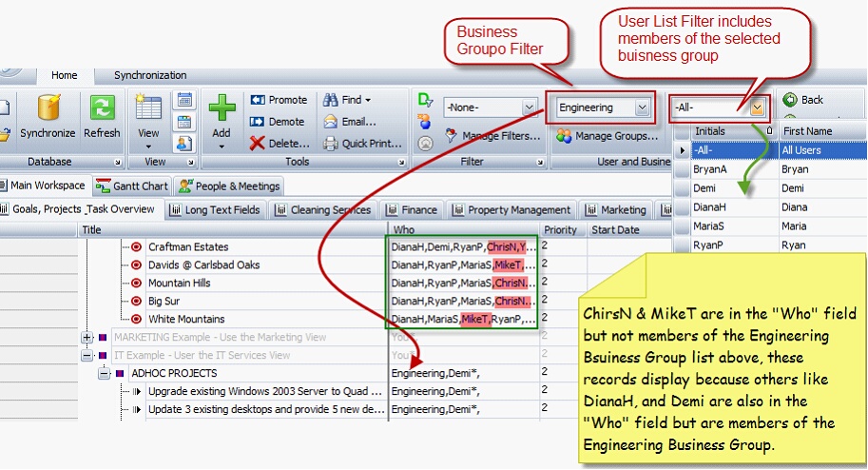
Task: Click the red target icon beside Big Sur
Action: [136, 301]
